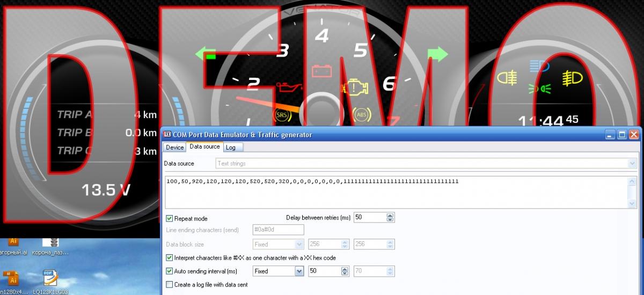Image resolution: width=644 pixels, height=295 pixels.
Task: Switch to the Log tab
Action: (231, 147)
